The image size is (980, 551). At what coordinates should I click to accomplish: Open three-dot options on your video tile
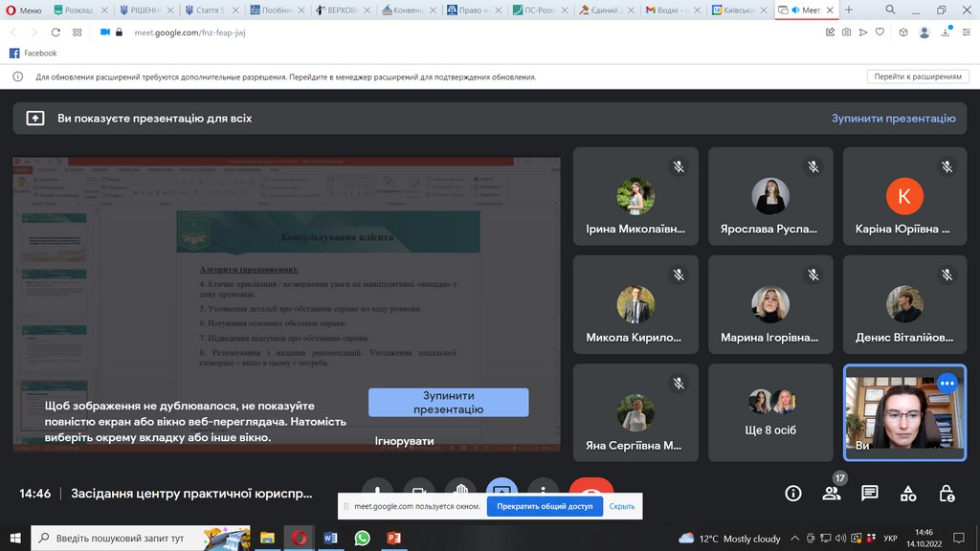[x=947, y=384]
